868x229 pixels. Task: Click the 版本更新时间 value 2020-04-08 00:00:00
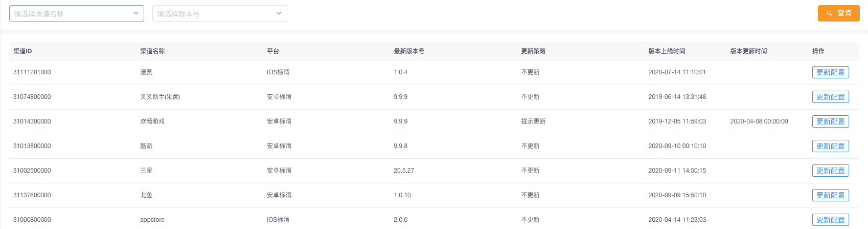(759, 121)
